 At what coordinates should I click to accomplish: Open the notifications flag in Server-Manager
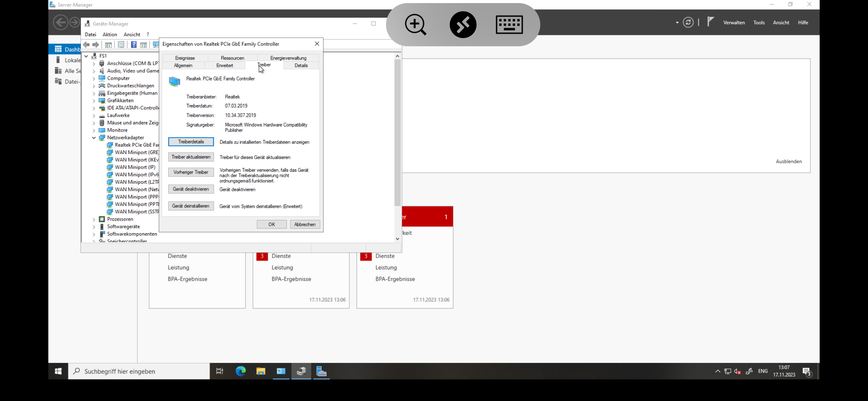pos(710,22)
